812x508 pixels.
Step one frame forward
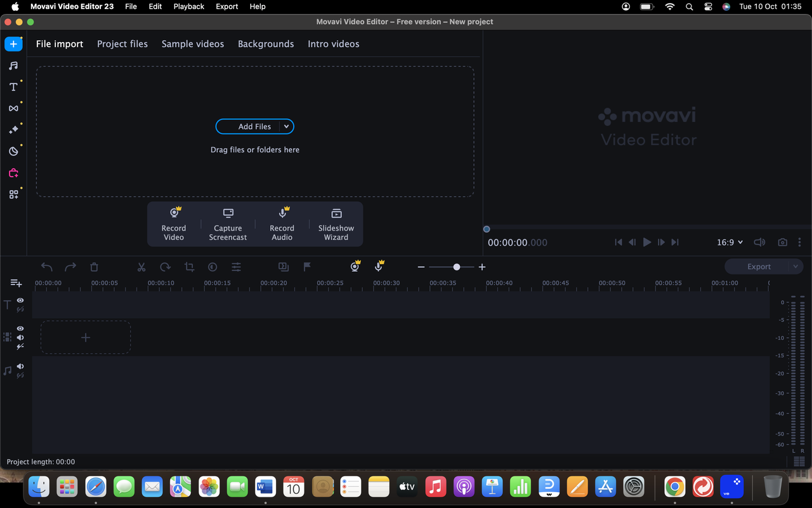coord(661,243)
